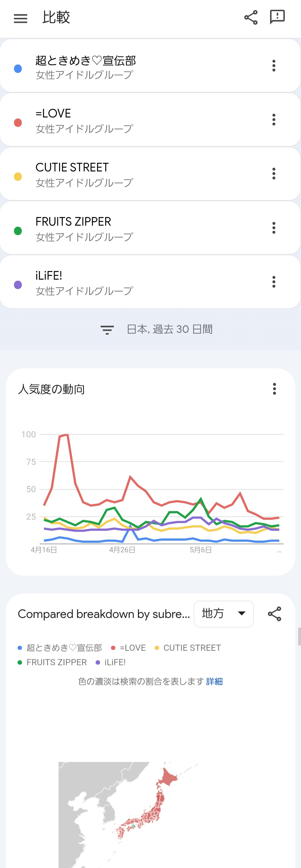Expand the 地方 region dropdown
This screenshot has width=301, height=868.
224,614
